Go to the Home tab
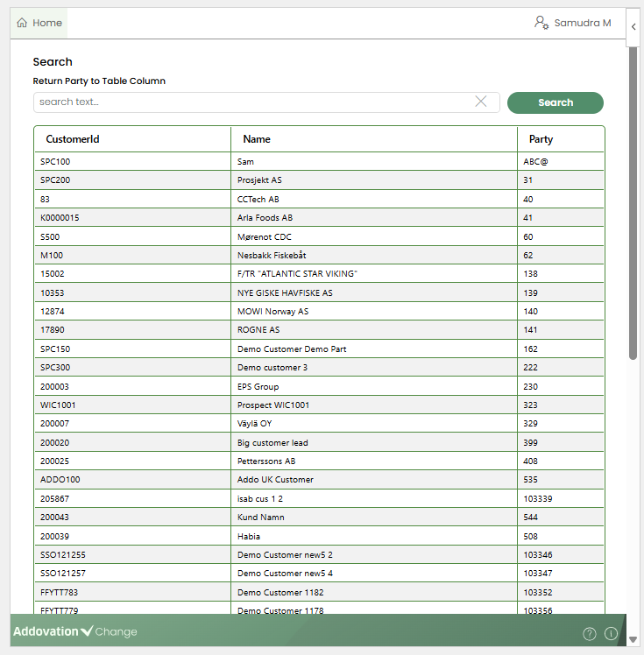The height and width of the screenshot is (655, 644). [39, 23]
